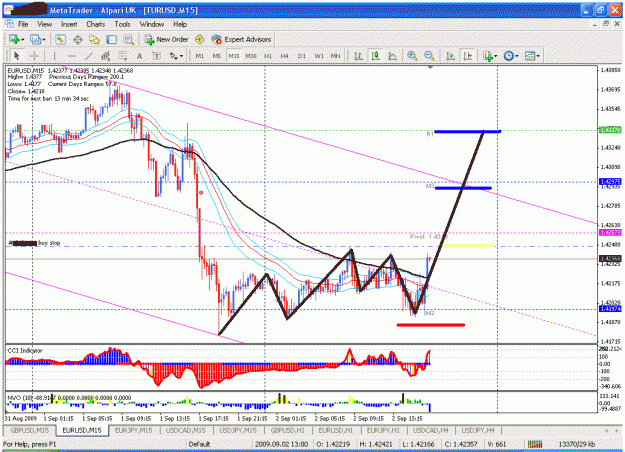The width and height of the screenshot is (625, 452).
Task: Open the Tools menu
Action: coord(122,24)
